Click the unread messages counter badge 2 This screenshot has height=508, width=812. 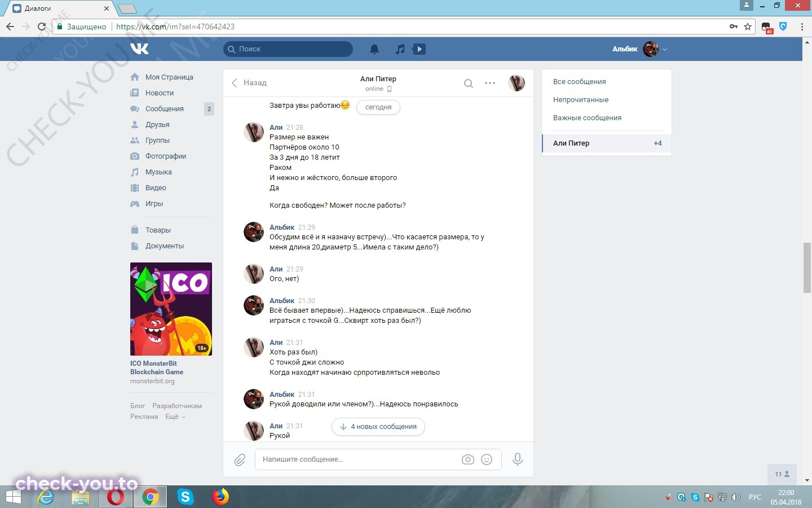[x=209, y=109]
